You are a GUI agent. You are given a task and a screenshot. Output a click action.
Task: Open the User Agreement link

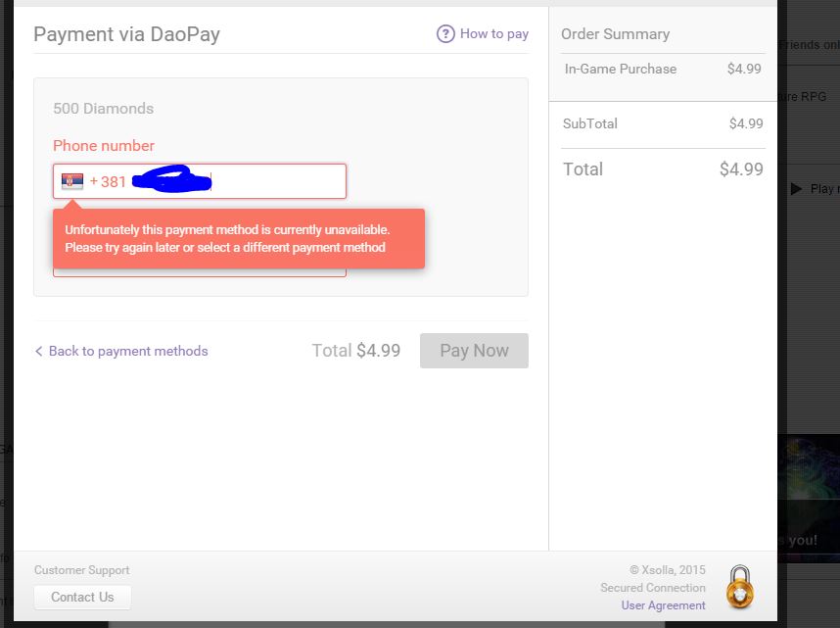tap(663, 605)
